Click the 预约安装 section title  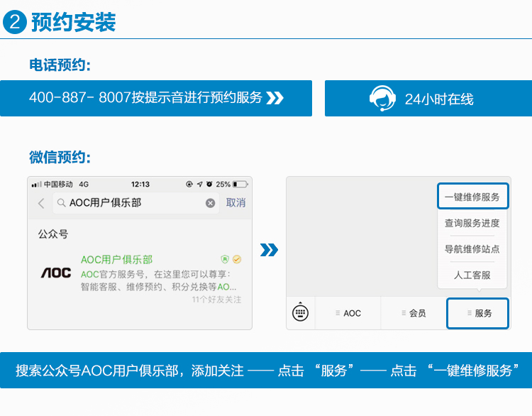74,22
